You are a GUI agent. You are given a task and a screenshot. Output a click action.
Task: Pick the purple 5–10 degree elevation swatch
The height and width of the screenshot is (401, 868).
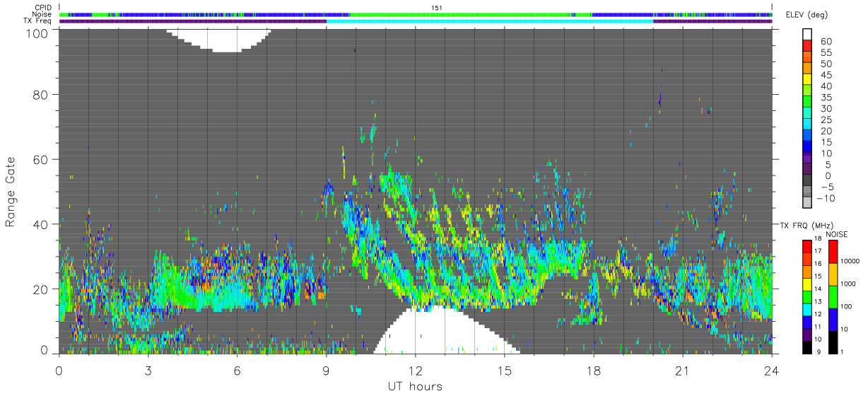(807, 158)
